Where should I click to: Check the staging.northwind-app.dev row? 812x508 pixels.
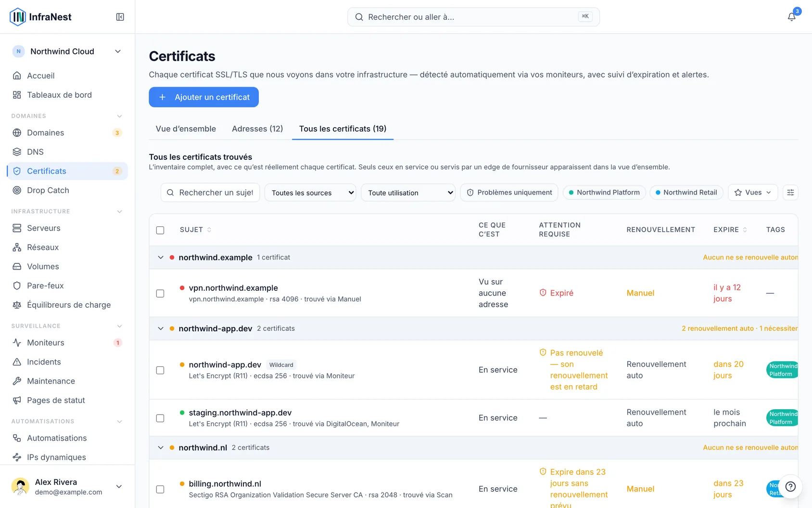(x=160, y=418)
